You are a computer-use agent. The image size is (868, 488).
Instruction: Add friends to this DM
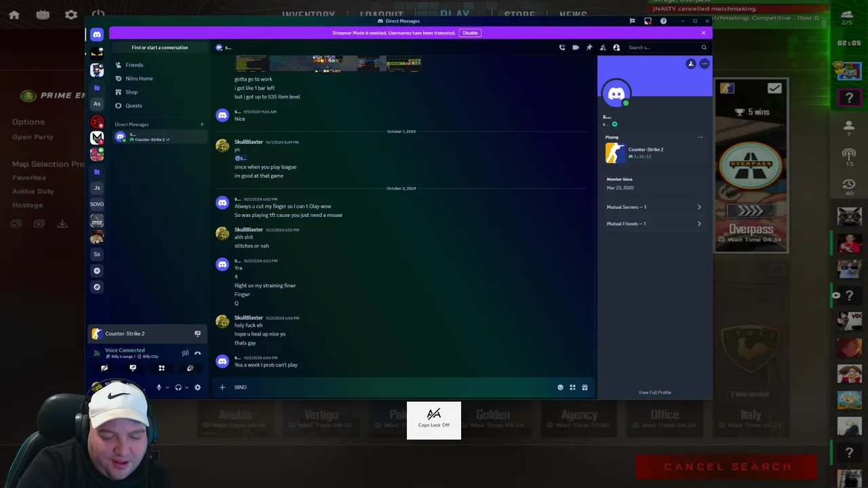602,47
